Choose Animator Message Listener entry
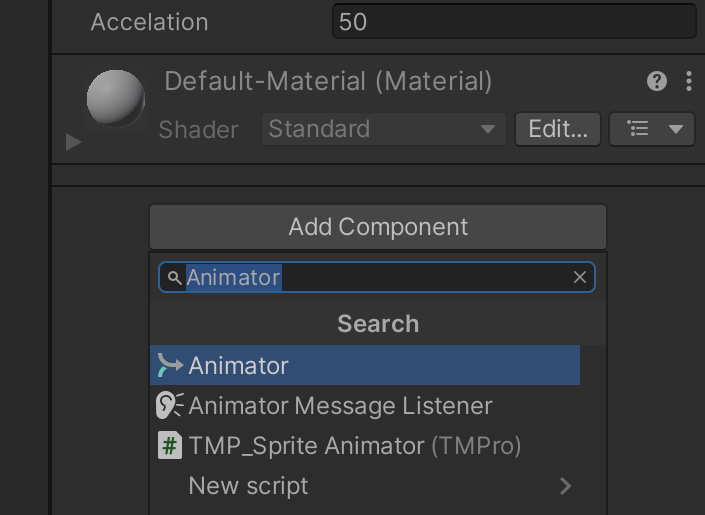The image size is (705, 515). (x=340, y=406)
